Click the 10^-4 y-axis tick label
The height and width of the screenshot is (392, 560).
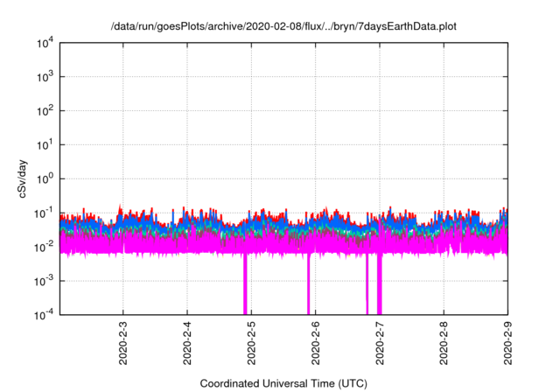tap(44, 315)
